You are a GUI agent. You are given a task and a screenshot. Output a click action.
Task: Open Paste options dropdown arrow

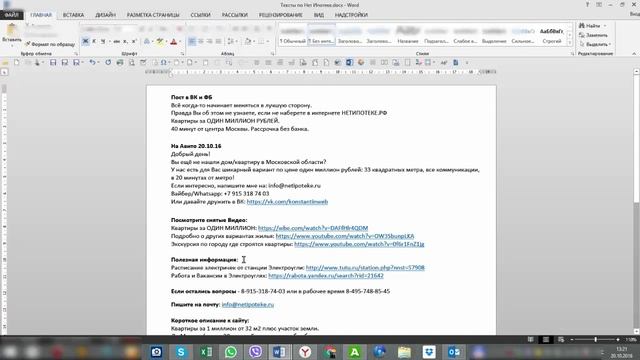coord(11,45)
